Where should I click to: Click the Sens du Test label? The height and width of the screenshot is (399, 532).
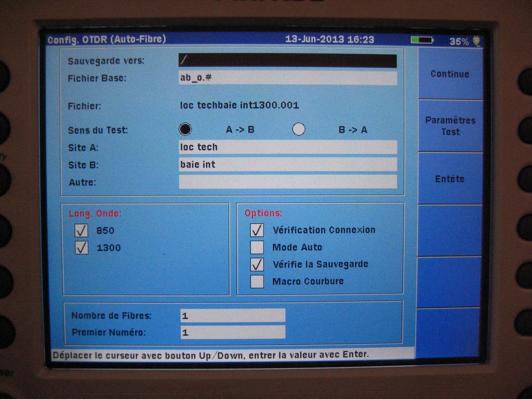(98, 130)
